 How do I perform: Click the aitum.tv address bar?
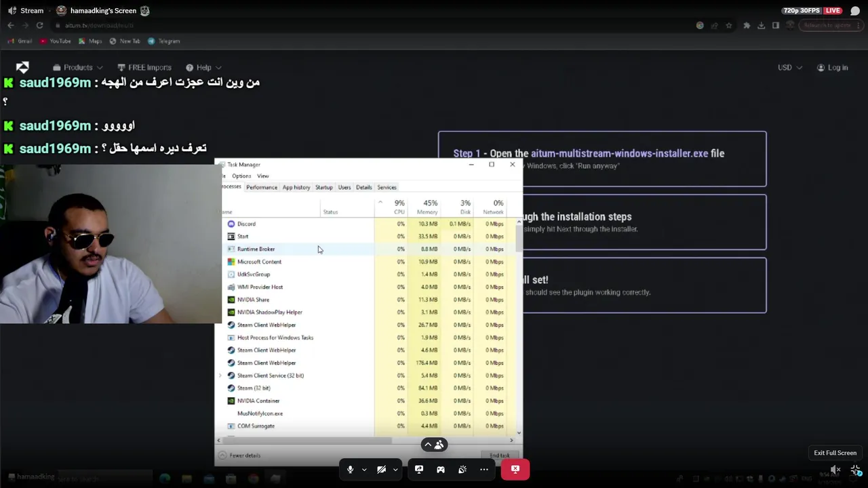click(x=373, y=25)
